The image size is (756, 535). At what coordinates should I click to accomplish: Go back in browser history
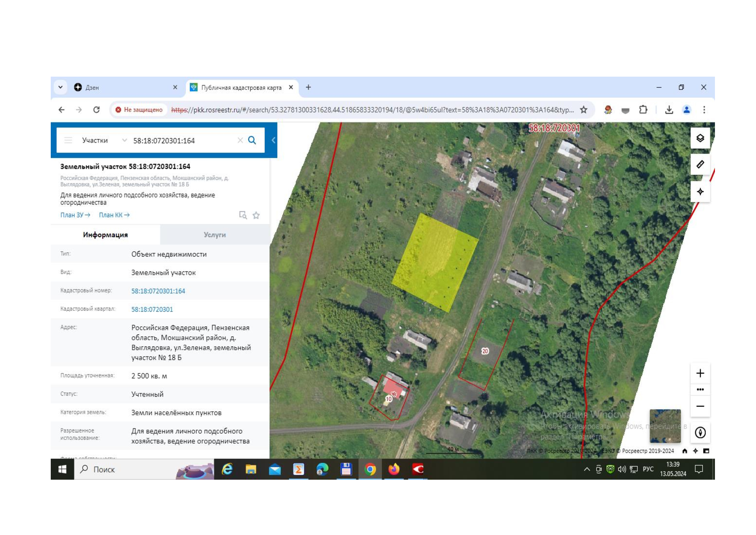click(62, 110)
